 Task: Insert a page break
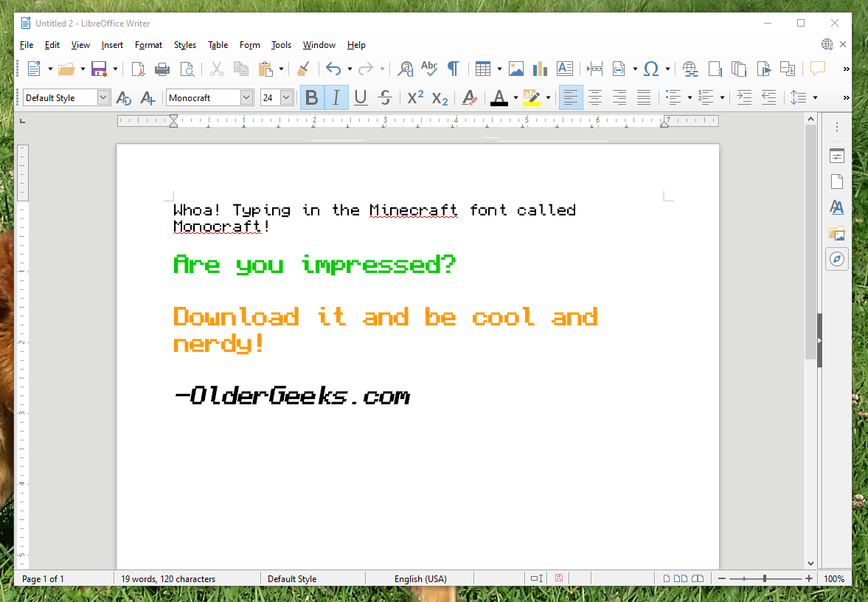tap(595, 69)
